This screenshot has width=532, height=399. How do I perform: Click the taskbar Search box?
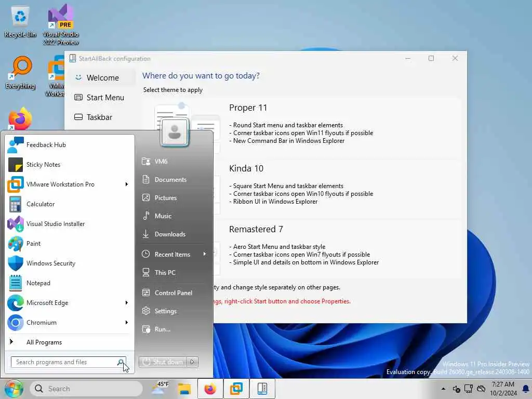86,389
